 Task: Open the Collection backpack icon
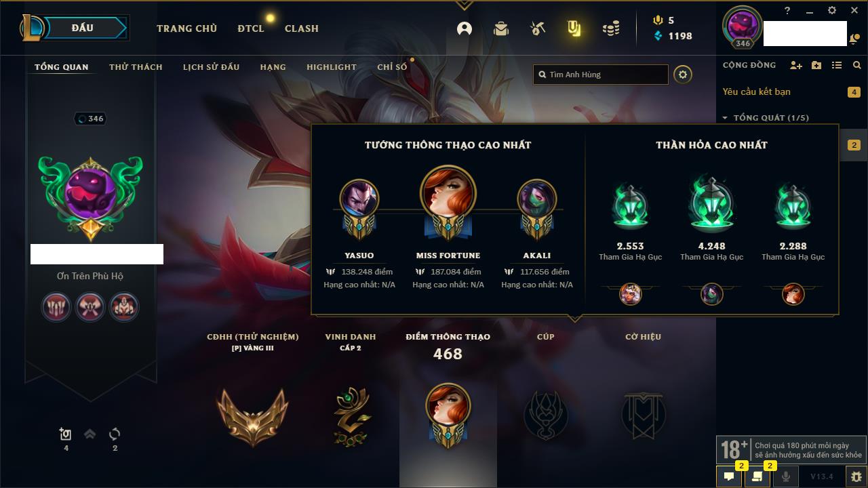pos(501,28)
